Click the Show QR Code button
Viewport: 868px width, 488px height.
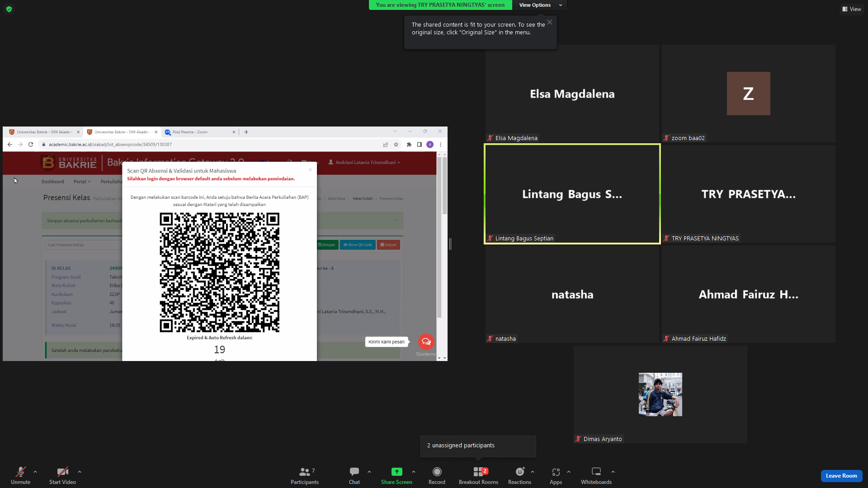click(358, 245)
